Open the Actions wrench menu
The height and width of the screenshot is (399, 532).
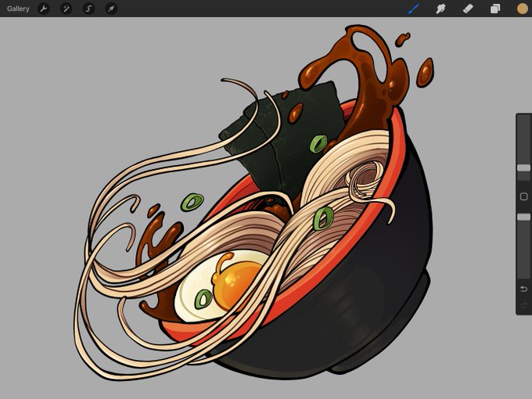(x=44, y=9)
